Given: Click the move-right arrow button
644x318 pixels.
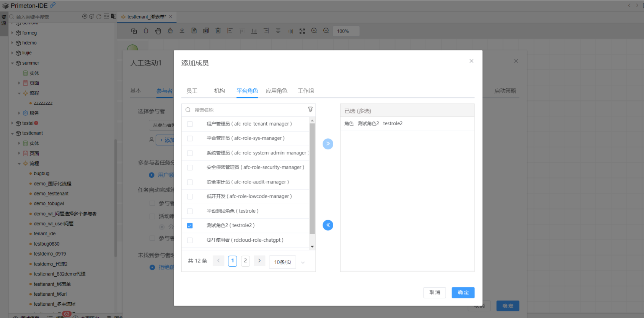Looking at the screenshot, I should click(x=328, y=144).
